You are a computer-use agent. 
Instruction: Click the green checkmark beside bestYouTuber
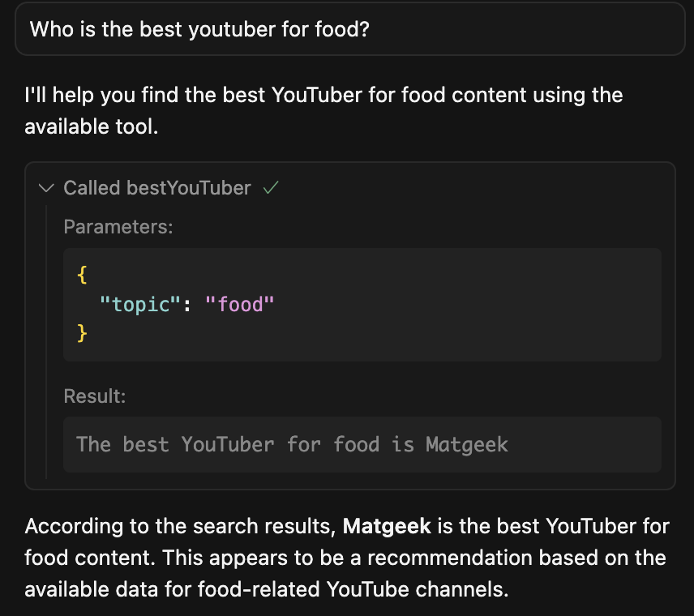[x=271, y=187]
